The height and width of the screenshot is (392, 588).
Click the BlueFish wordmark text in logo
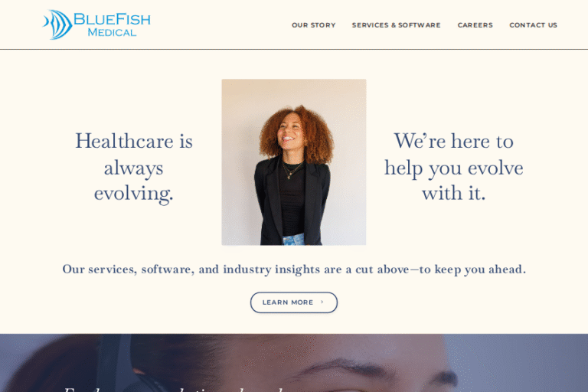(112, 19)
